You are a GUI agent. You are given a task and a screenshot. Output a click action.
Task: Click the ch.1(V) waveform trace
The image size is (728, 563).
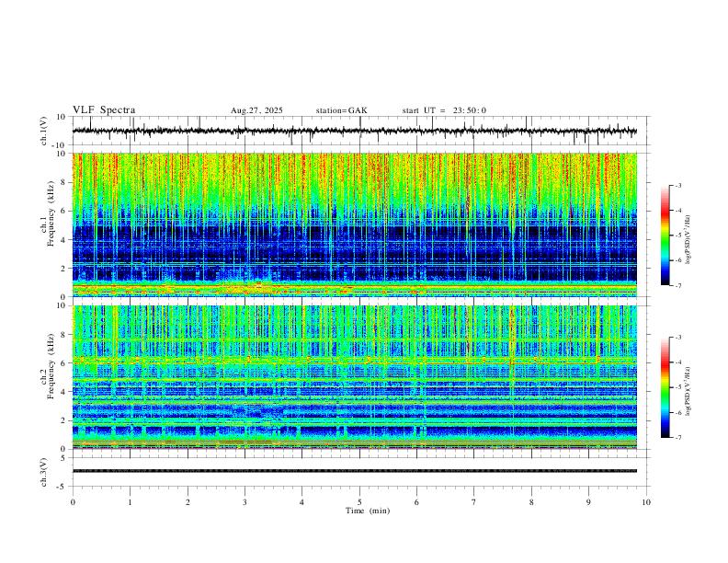click(355, 131)
